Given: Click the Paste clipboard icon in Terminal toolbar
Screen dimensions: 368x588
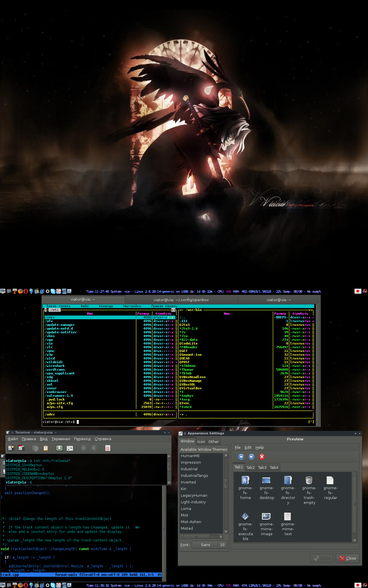Looking at the screenshot, I should [x=46, y=448].
